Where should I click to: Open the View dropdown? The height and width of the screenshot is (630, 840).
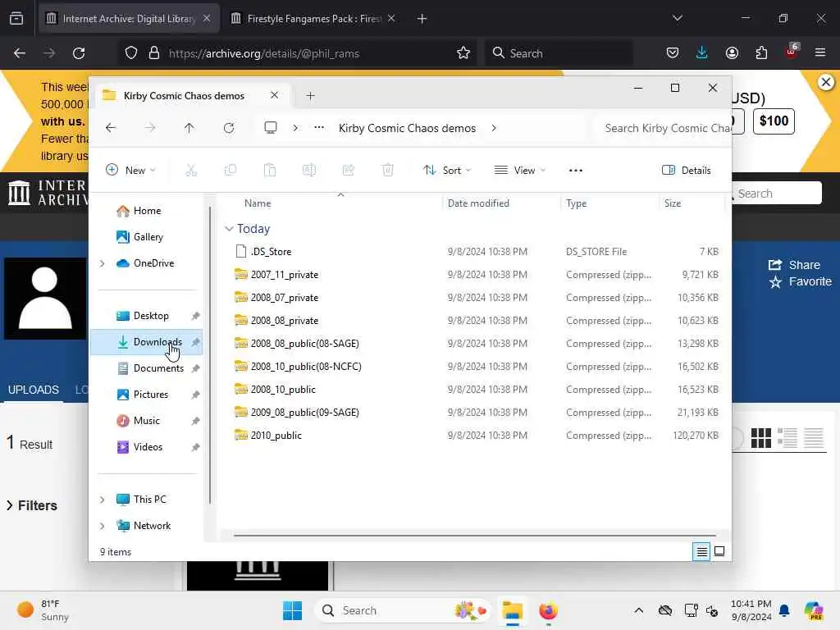(x=519, y=171)
